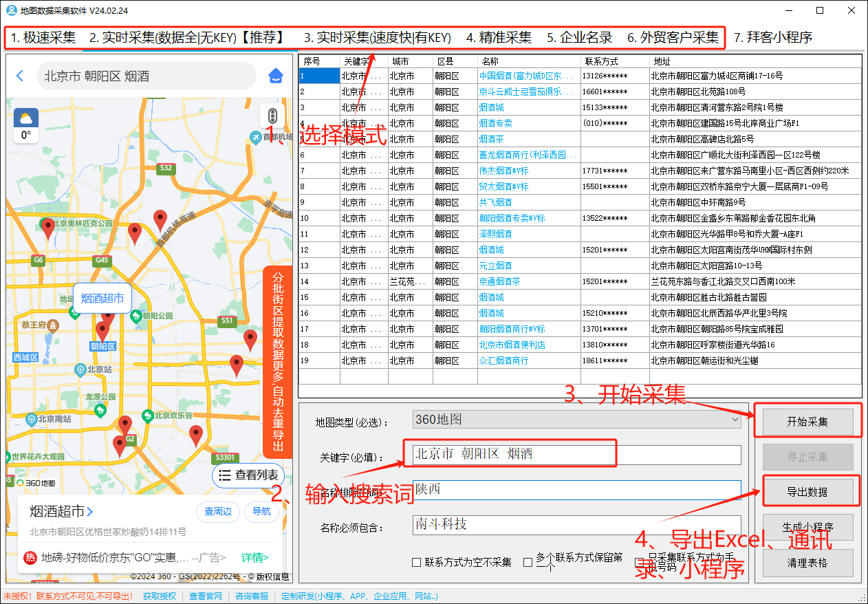The image size is (868, 604).
Task: Click the 导航 button in place card
Action: point(261,511)
